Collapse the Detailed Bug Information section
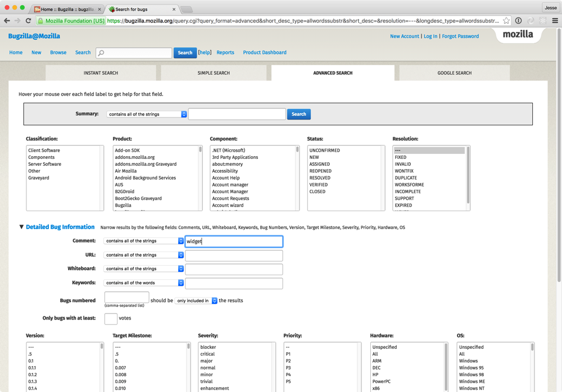Screen dimensions: 562x392 (x=21, y=227)
